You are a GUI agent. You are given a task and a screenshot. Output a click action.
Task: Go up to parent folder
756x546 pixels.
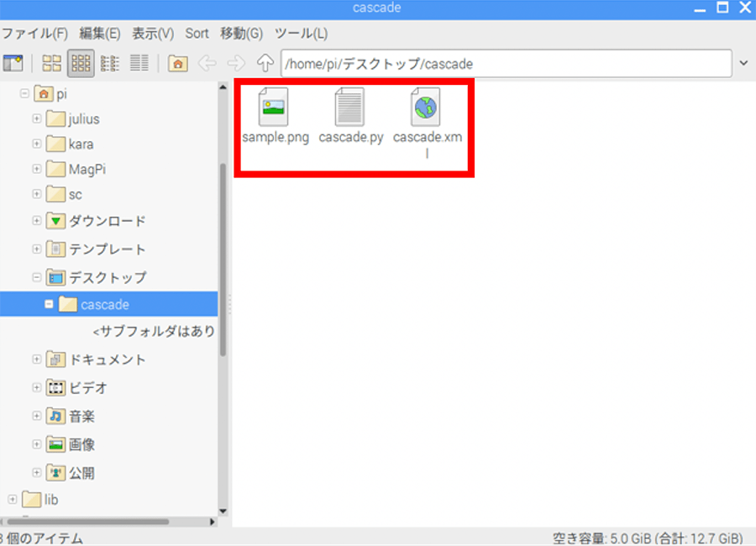coord(265,63)
